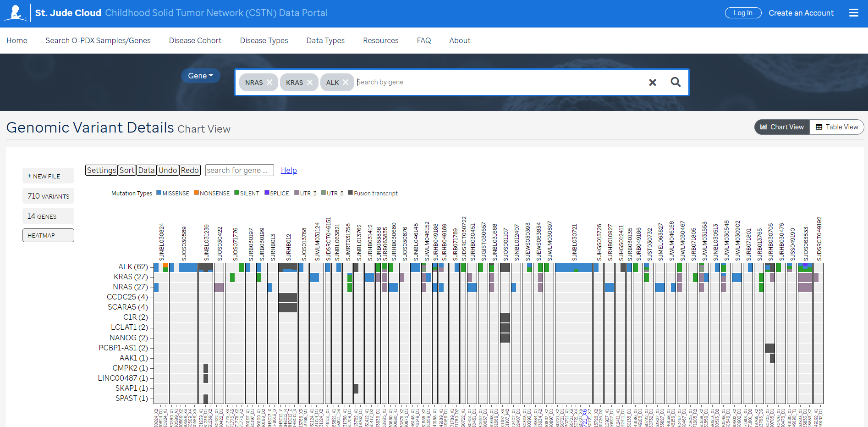Toggle UTR_5 mutation legend swatch
The image size is (868, 427).
pos(324,193)
